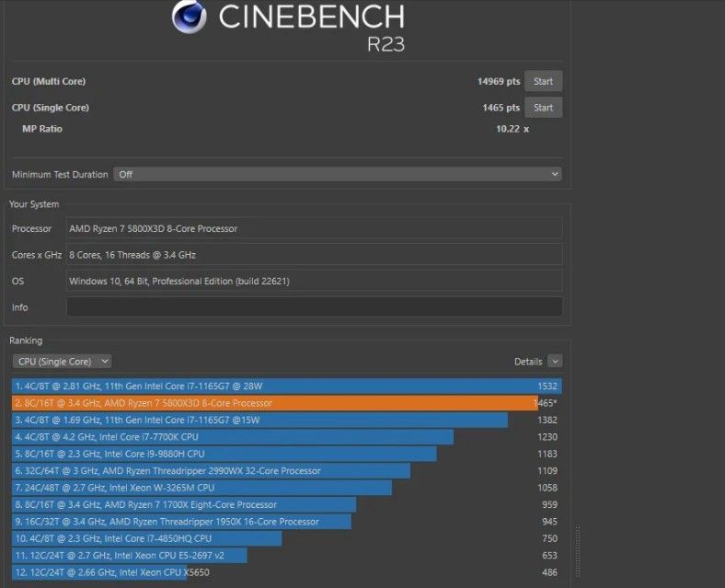The image size is (725, 588).
Task: Select ranking row Intel Core i9-9880H
Action: 287,454
